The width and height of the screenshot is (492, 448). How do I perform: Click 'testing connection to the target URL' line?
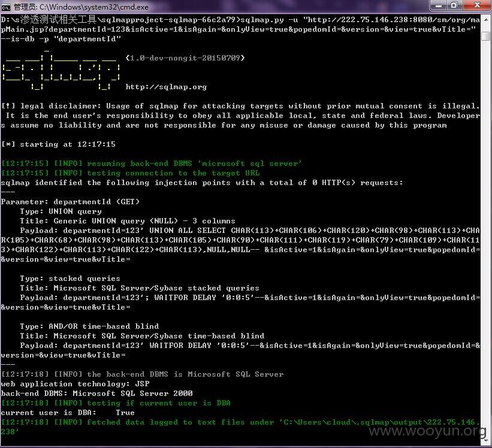coord(131,173)
